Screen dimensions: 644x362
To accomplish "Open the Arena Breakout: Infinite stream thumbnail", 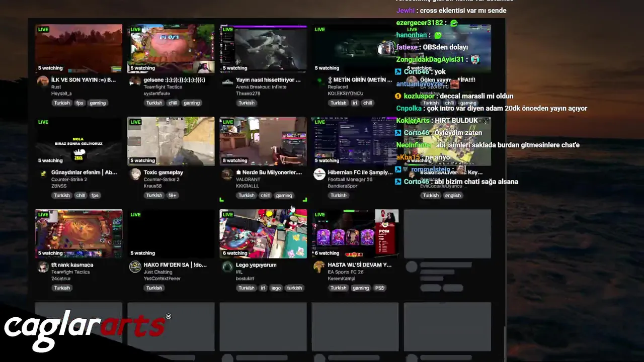I will coord(263,49).
